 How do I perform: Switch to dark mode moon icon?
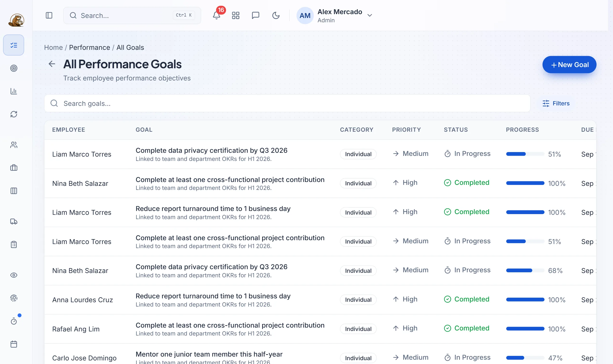click(x=276, y=16)
